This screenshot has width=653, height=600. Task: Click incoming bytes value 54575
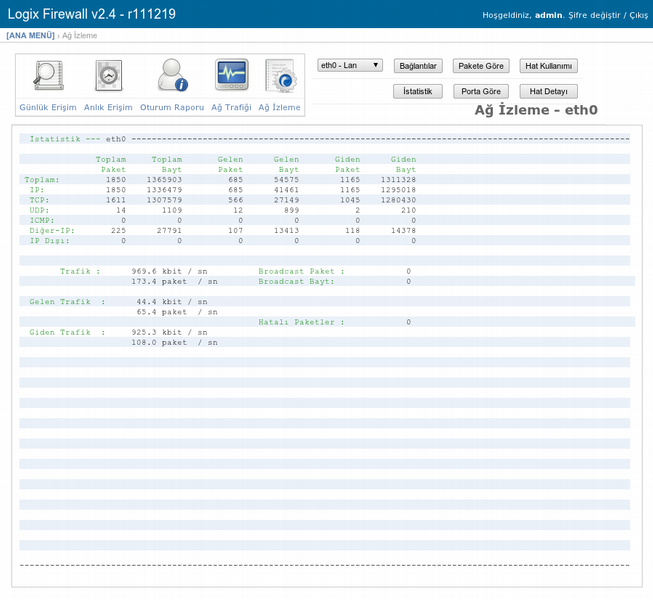[x=286, y=180]
